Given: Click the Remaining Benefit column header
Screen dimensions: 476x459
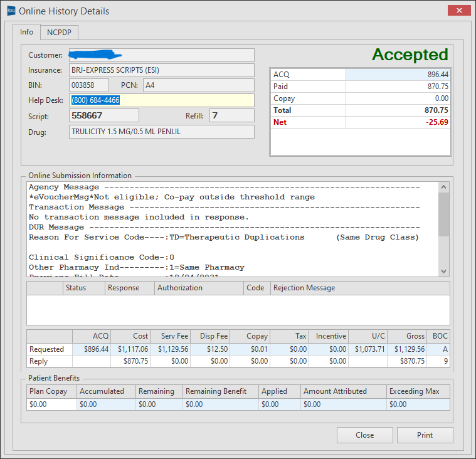Looking at the screenshot, I should pos(220,391).
